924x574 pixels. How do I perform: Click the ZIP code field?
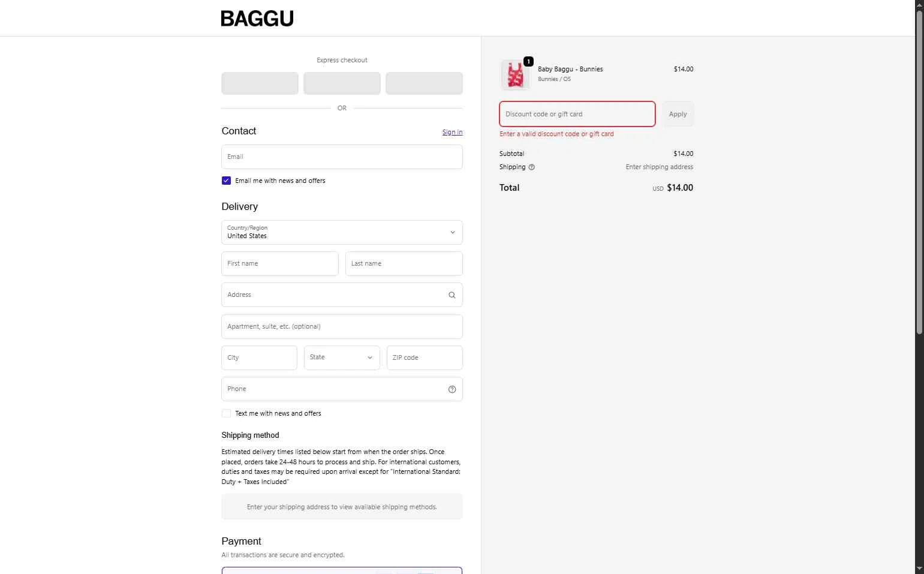(x=425, y=357)
